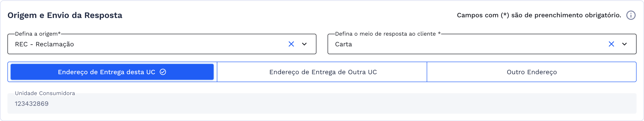Click the check badge on Endereço de Entrega desta UC
This screenshot has width=644, height=121.
(x=163, y=72)
